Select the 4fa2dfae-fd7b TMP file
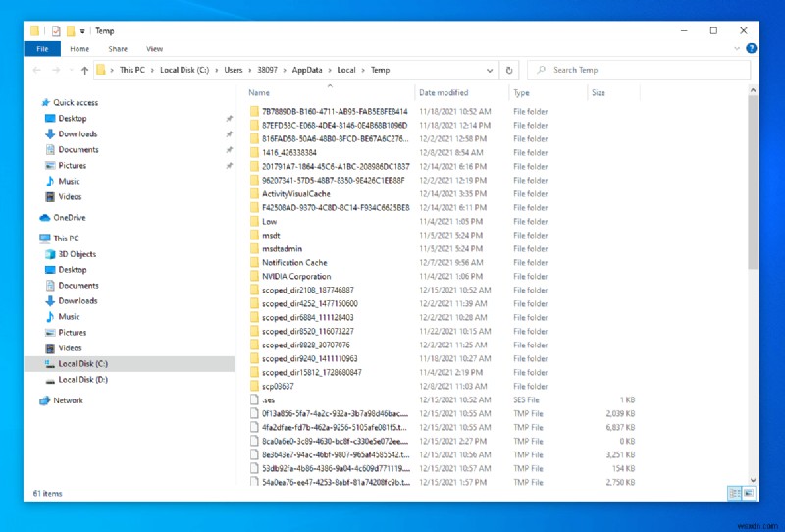This screenshot has height=532, width=785. click(x=335, y=427)
